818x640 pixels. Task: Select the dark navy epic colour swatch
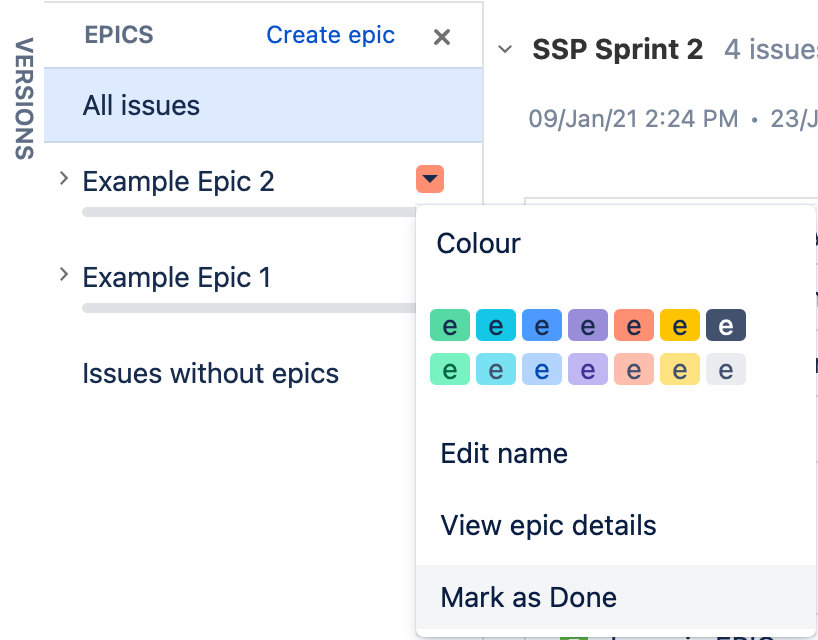coord(726,325)
